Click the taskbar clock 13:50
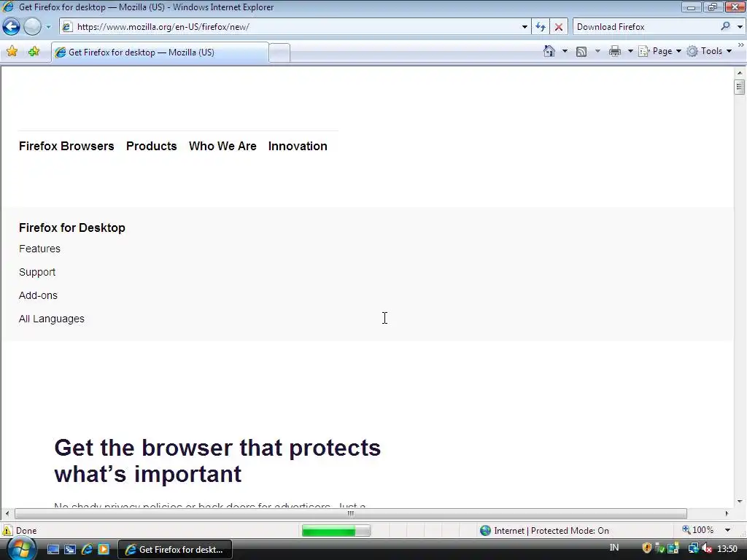This screenshot has width=747, height=560. [727, 549]
